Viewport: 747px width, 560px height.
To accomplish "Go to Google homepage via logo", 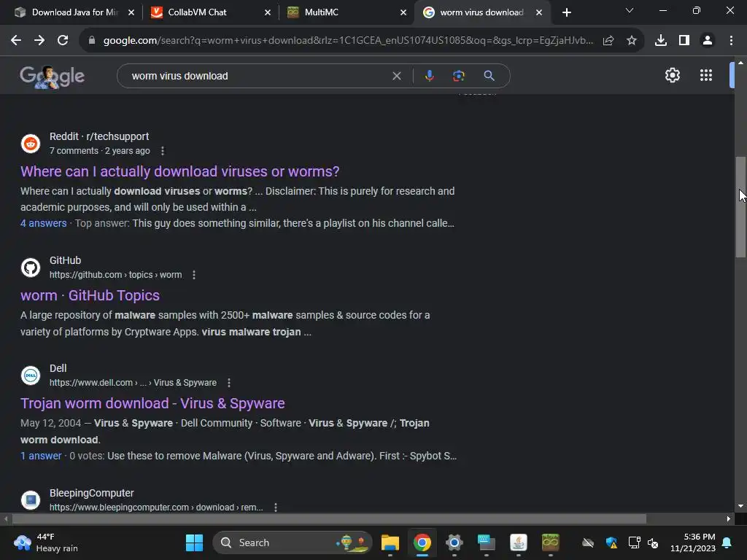I will coord(52,76).
